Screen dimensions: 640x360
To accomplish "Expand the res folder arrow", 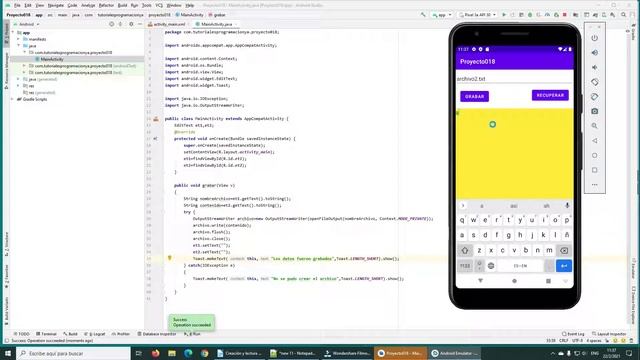I will click(x=19, y=86).
